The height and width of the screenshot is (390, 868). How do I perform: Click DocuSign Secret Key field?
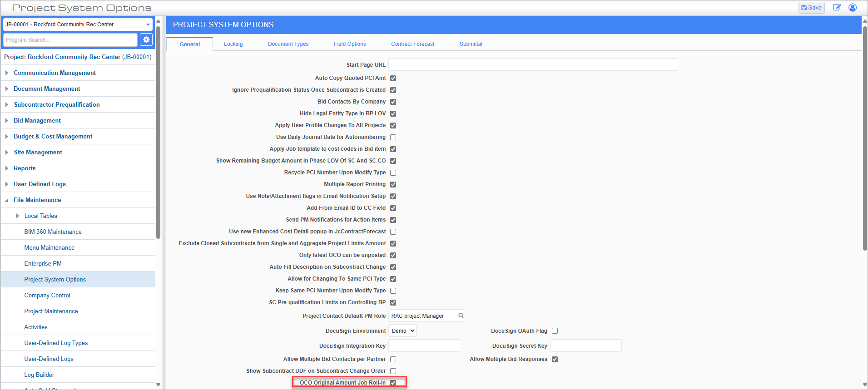click(x=585, y=346)
